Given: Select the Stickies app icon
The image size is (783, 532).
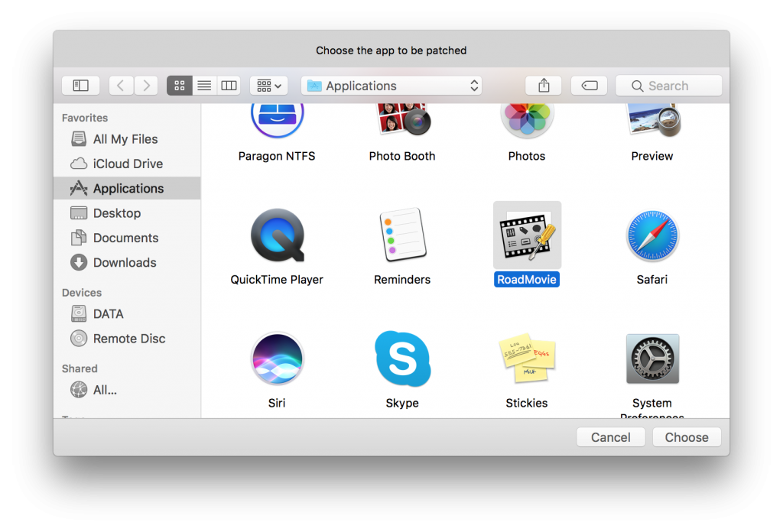Looking at the screenshot, I should pyautogui.click(x=527, y=359).
